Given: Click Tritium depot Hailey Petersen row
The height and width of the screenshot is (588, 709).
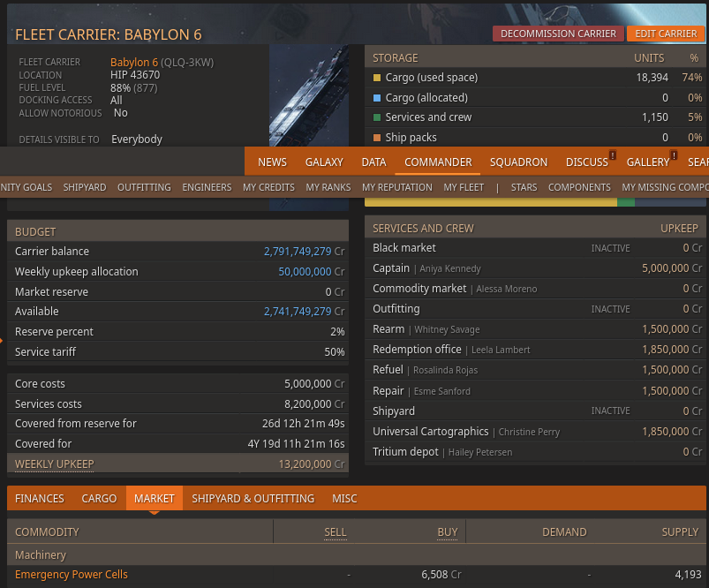Looking at the screenshot, I should click(x=535, y=452).
